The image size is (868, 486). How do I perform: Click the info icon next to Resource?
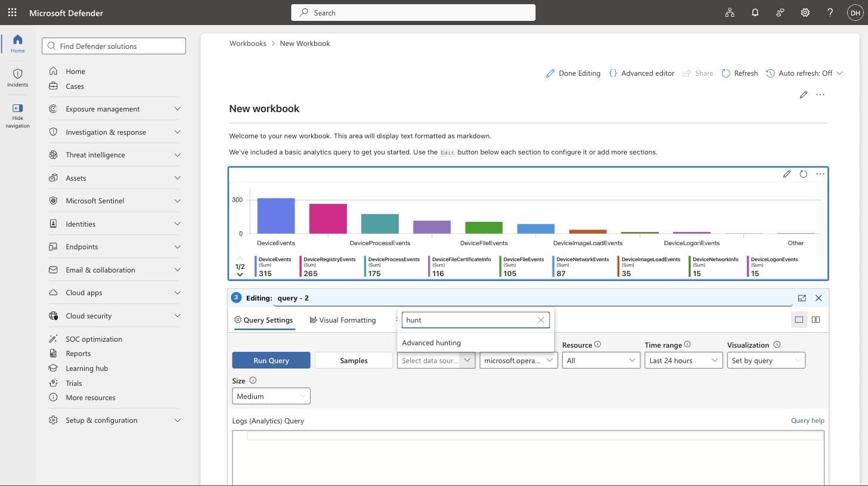click(597, 345)
